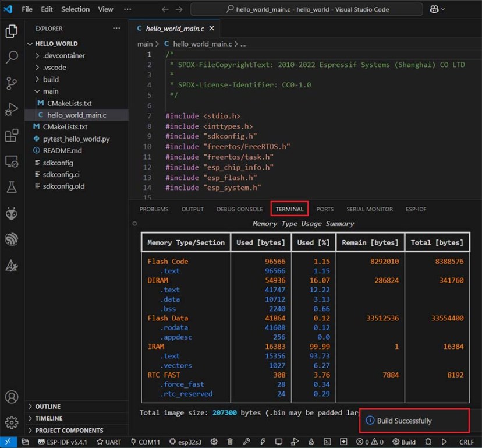
Task: Run Full Clean via trash icon
Action: click(x=230, y=442)
